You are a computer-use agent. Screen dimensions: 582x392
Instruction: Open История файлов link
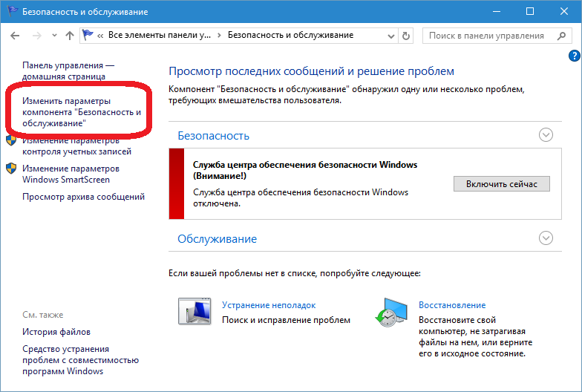point(56,332)
